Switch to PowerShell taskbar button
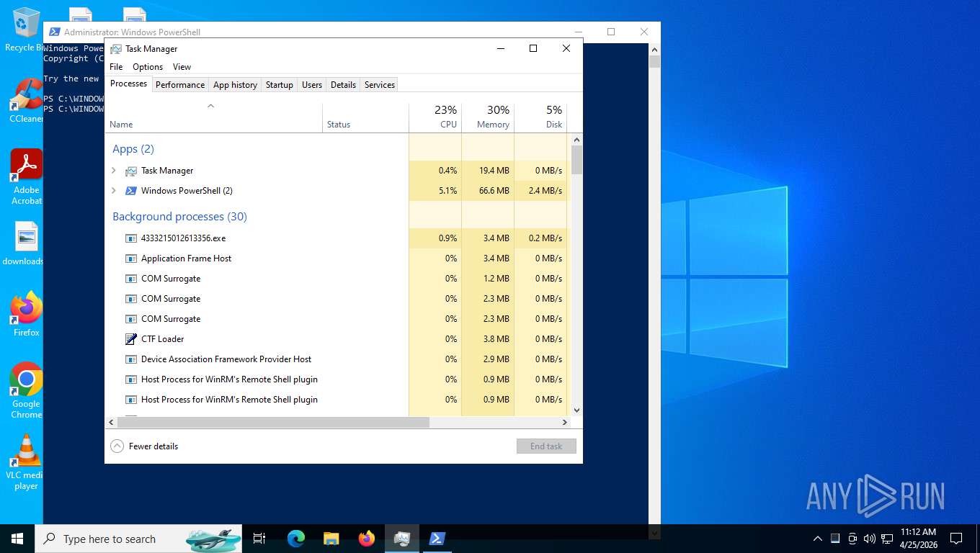The height and width of the screenshot is (553, 980). pyautogui.click(x=437, y=539)
